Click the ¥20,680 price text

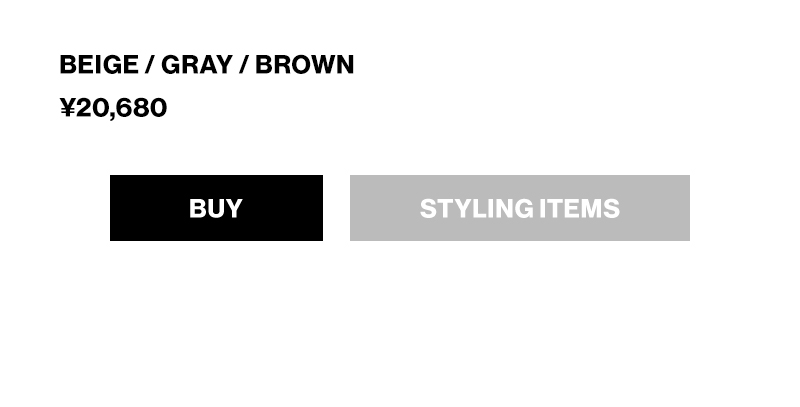point(113,108)
